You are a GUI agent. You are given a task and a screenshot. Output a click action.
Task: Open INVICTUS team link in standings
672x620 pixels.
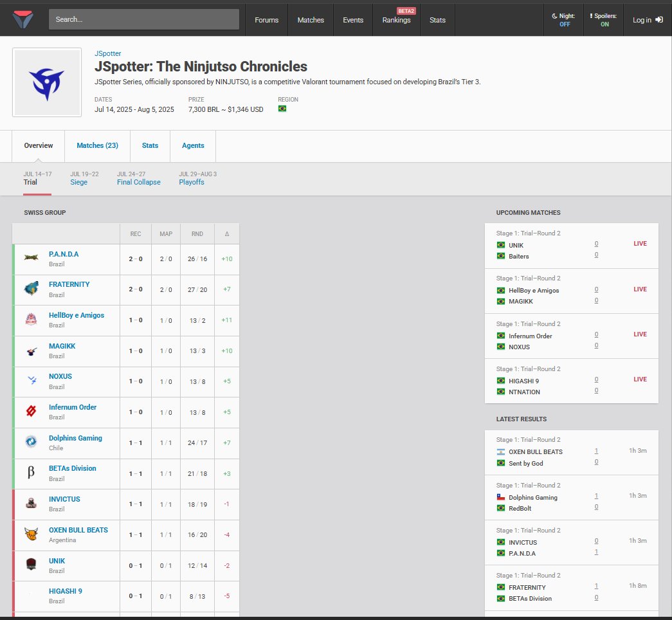64,500
